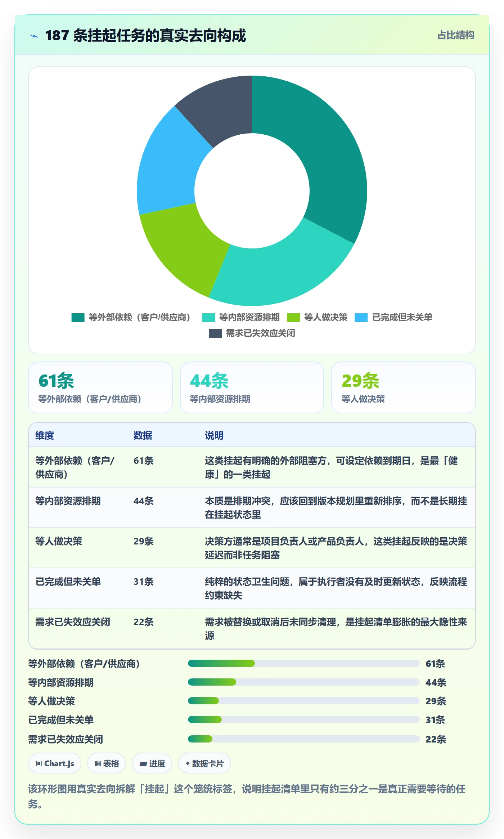Toggle the 需求已失效应关闭 legend item

[252, 333]
